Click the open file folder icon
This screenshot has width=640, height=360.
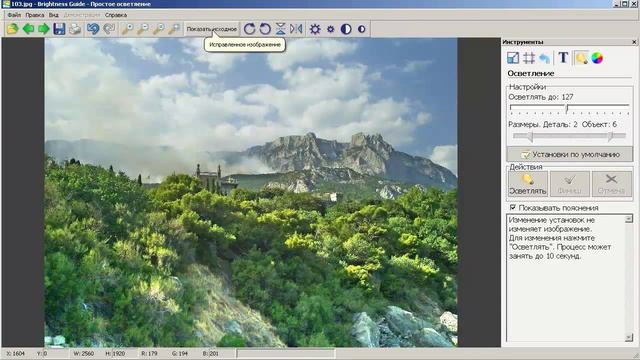tap(12, 29)
